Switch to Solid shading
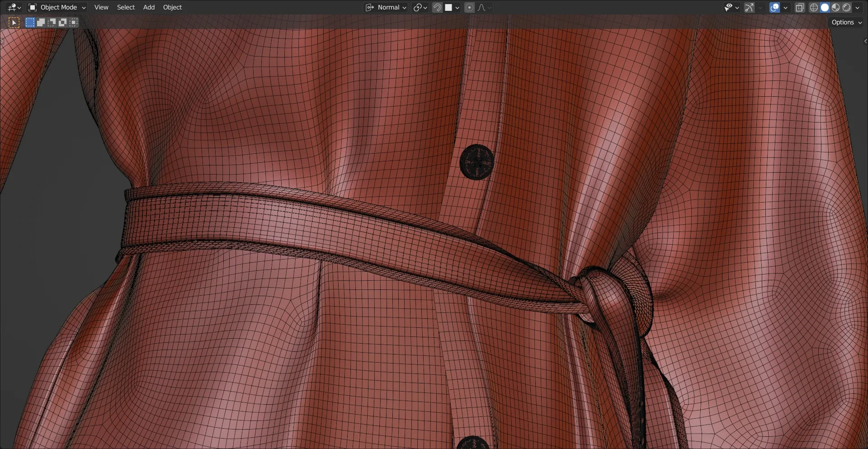868x449 pixels. (x=825, y=7)
